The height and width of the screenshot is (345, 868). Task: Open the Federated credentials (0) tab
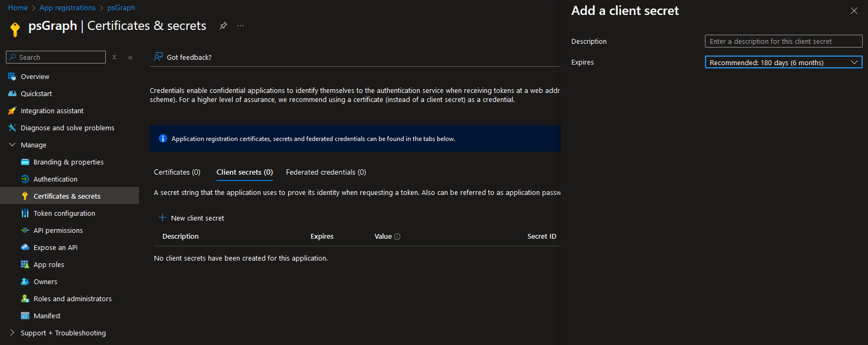(x=326, y=172)
